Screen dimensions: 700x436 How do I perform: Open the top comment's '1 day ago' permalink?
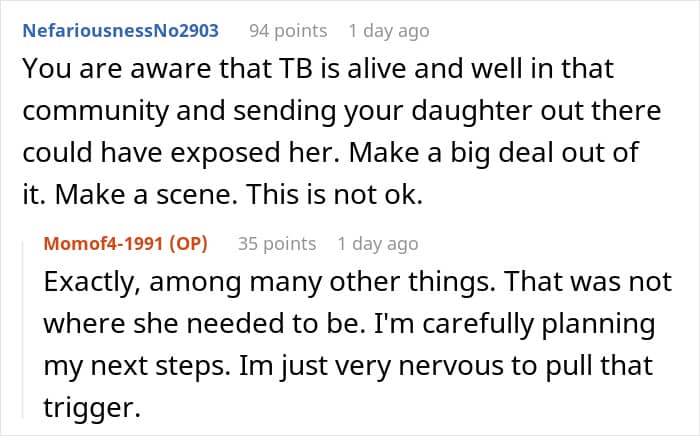pyautogui.click(x=389, y=31)
